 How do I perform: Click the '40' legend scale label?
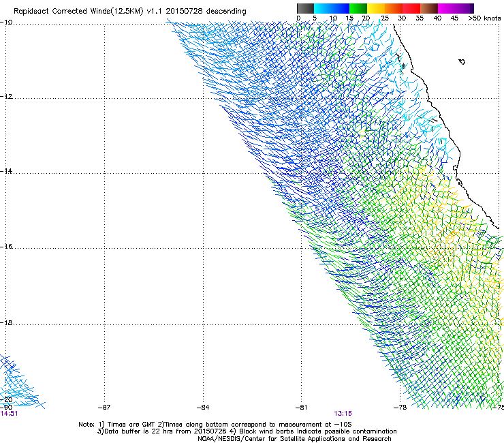click(x=437, y=18)
